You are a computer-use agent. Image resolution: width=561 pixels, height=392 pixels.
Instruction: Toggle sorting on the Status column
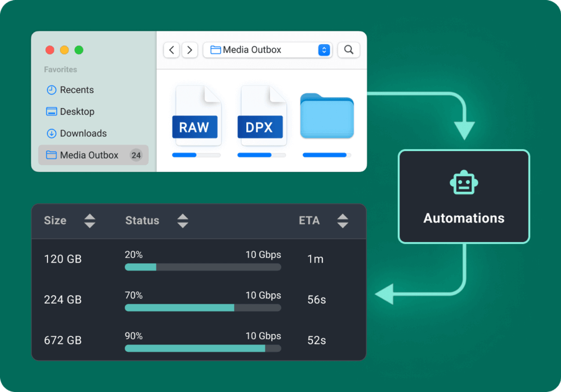[182, 221]
